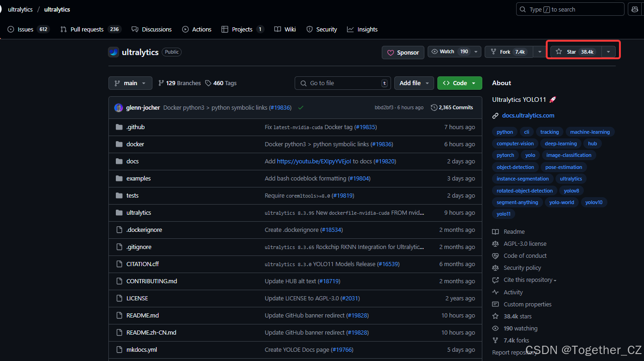
Task: Switch to the Discussions tab
Action: coord(152,29)
